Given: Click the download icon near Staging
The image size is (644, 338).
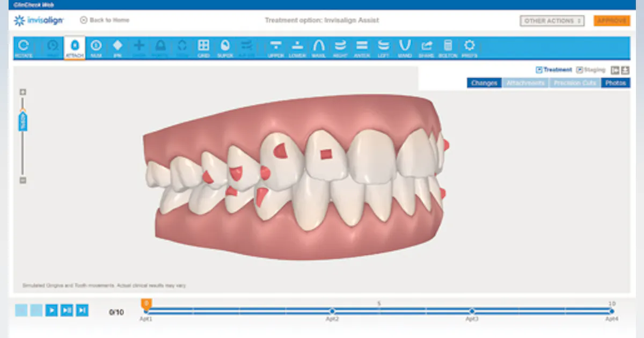Looking at the screenshot, I should tap(625, 70).
